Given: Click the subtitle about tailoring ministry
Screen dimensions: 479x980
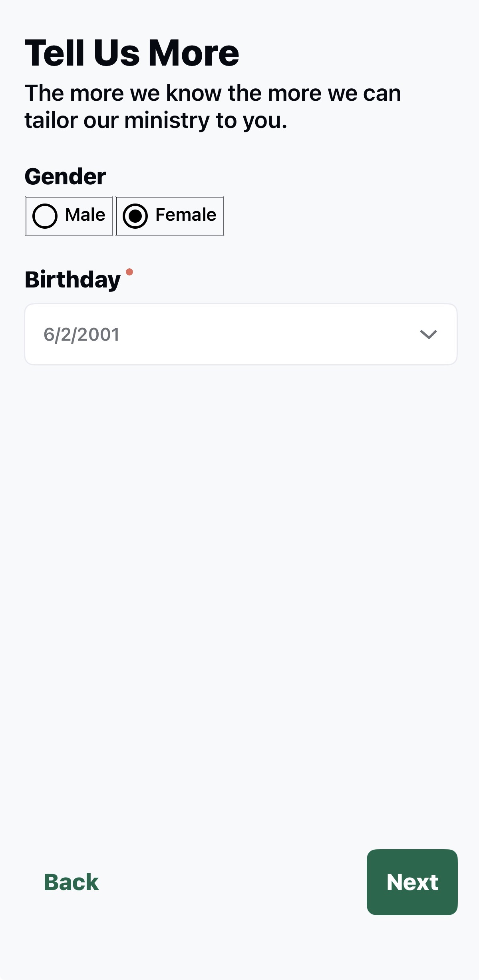Looking at the screenshot, I should [x=213, y=106].
